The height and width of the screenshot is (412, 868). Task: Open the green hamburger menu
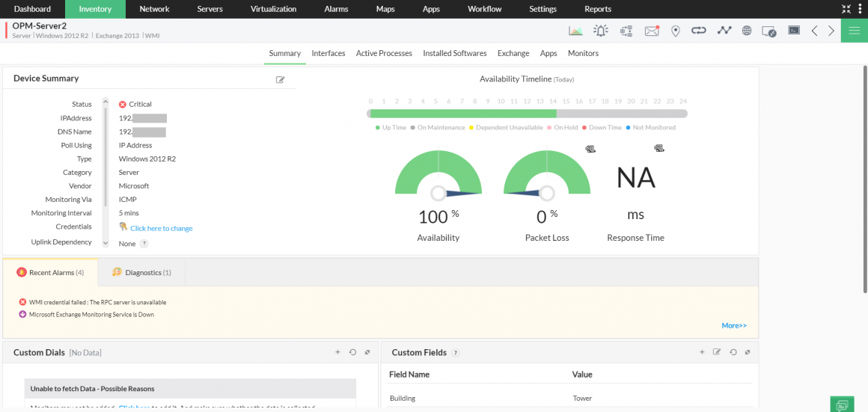coord(854,31)
